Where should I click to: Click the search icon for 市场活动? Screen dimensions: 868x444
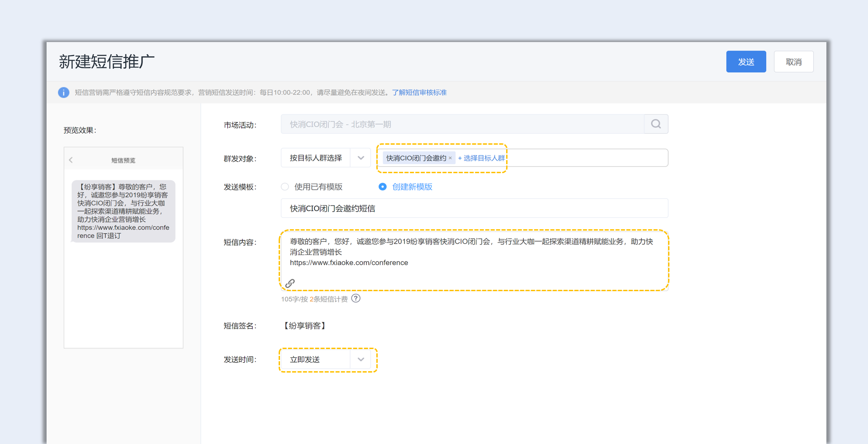[656, 124]
